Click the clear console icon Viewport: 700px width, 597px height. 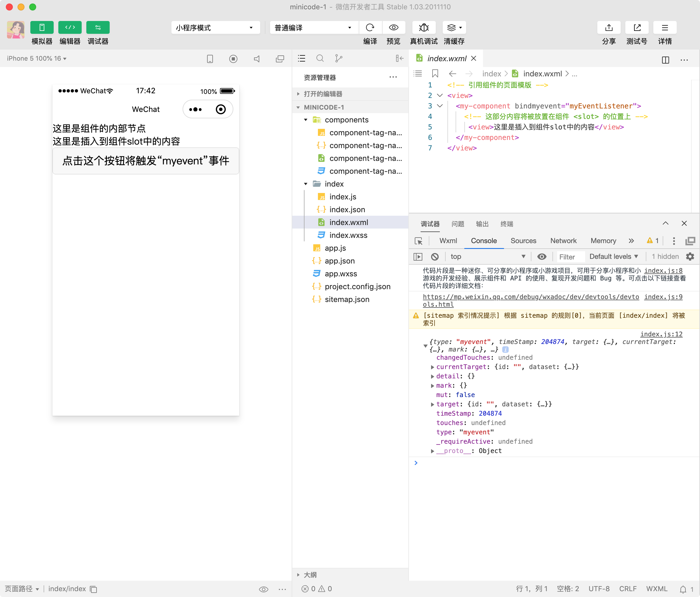click(435, 257)
